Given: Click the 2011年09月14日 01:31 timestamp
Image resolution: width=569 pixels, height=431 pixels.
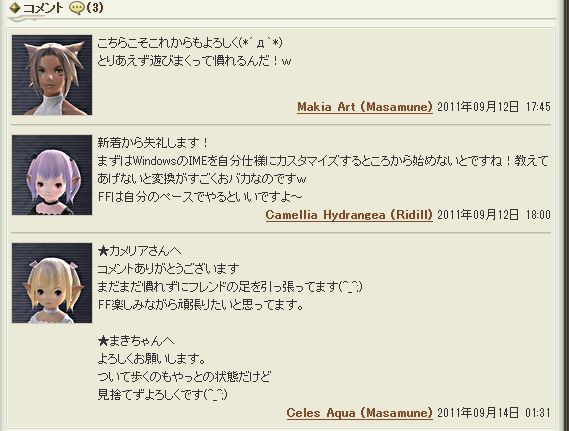Looking at the screenshot, I should (494, 413).
